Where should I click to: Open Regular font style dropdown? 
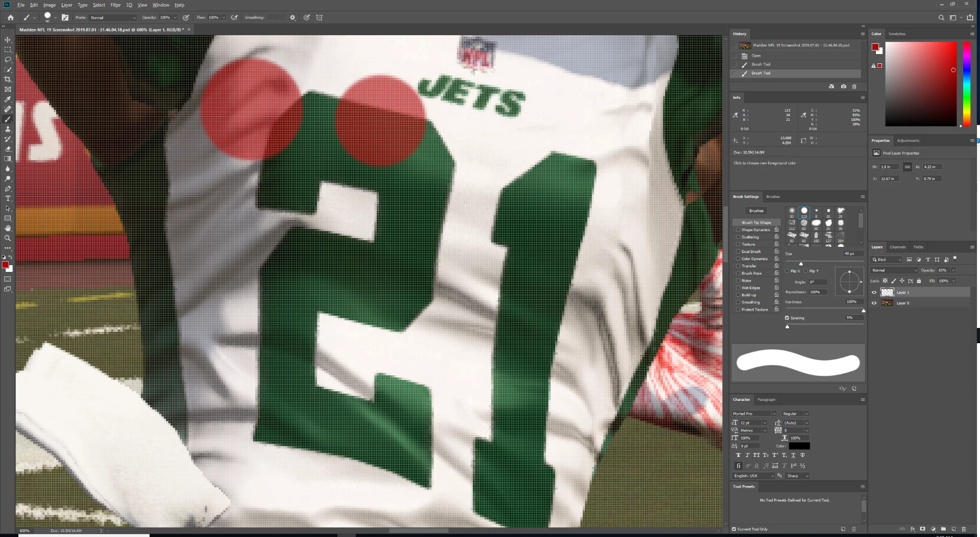795,414
